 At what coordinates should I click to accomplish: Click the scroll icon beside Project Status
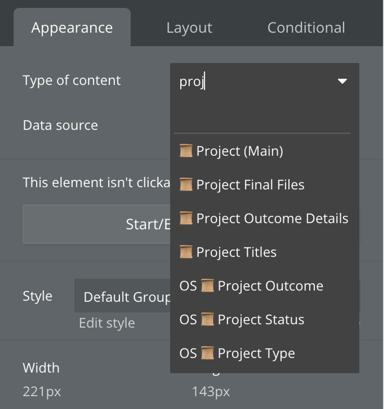[x=207, y=319]
